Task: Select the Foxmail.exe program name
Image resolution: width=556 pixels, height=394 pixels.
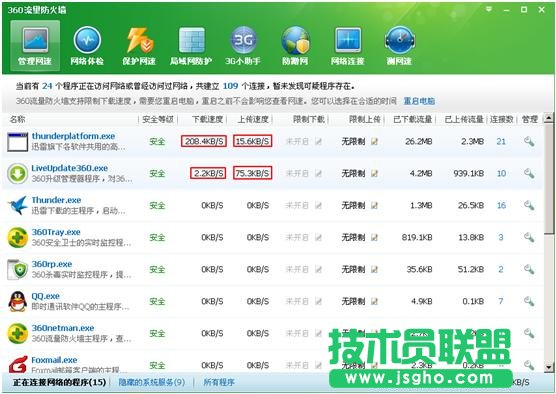Action: 54,360
